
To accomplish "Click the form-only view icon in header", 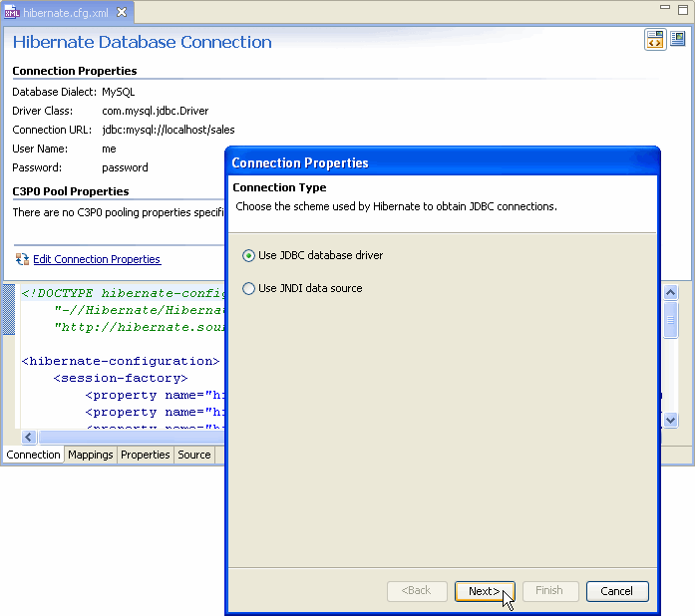I will (x=678, y=39).
